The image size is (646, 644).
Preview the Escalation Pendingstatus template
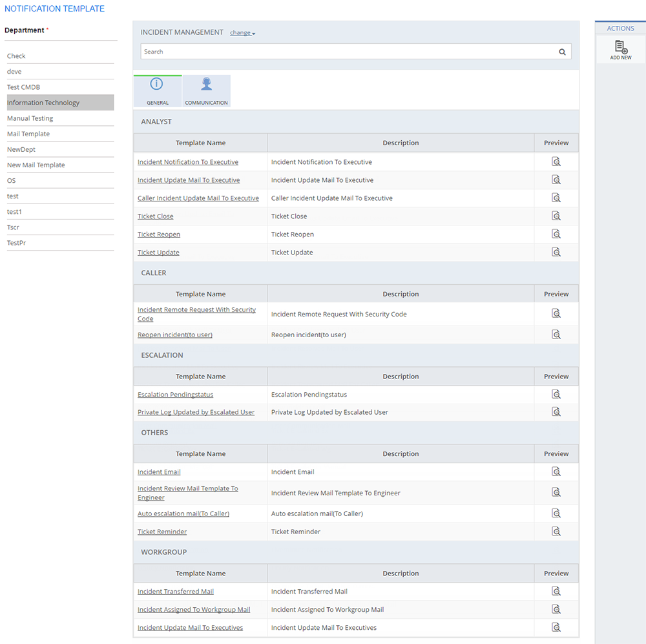(x=556, y=395)
